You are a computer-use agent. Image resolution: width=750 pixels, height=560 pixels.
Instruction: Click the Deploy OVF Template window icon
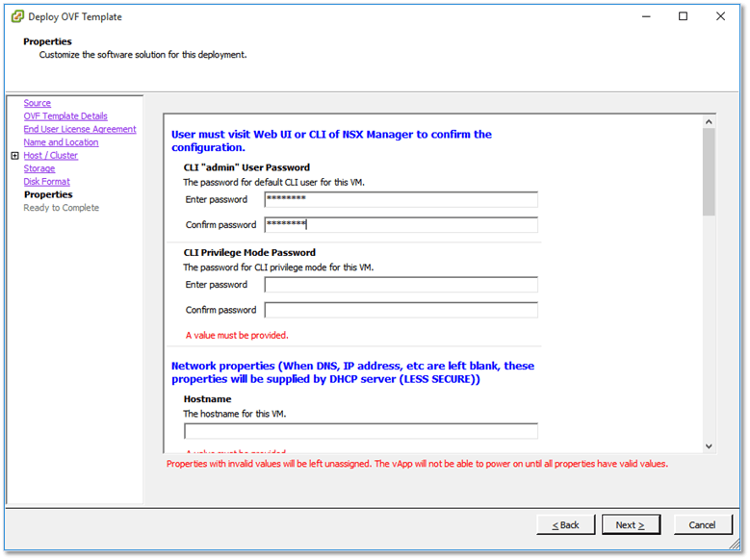coord(17,16)
